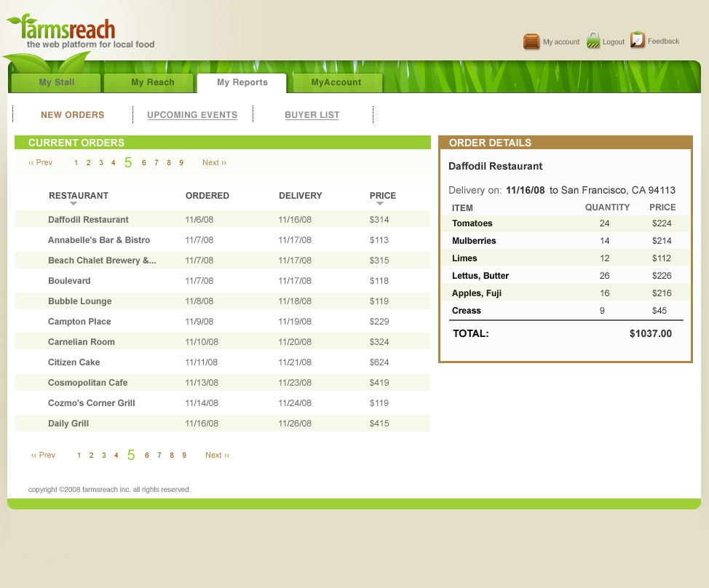
Task: Click the Logout padlock icon
Action: (593, 41)
